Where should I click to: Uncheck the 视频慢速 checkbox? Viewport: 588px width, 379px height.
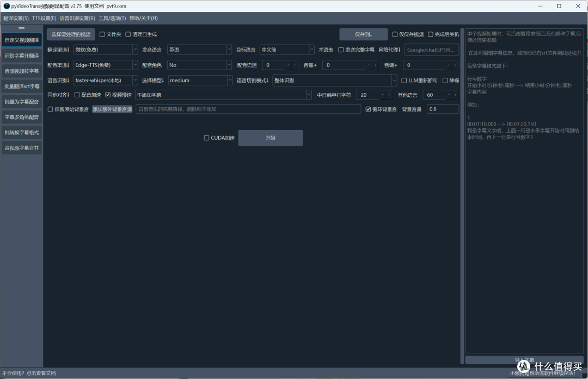(108, 95)
